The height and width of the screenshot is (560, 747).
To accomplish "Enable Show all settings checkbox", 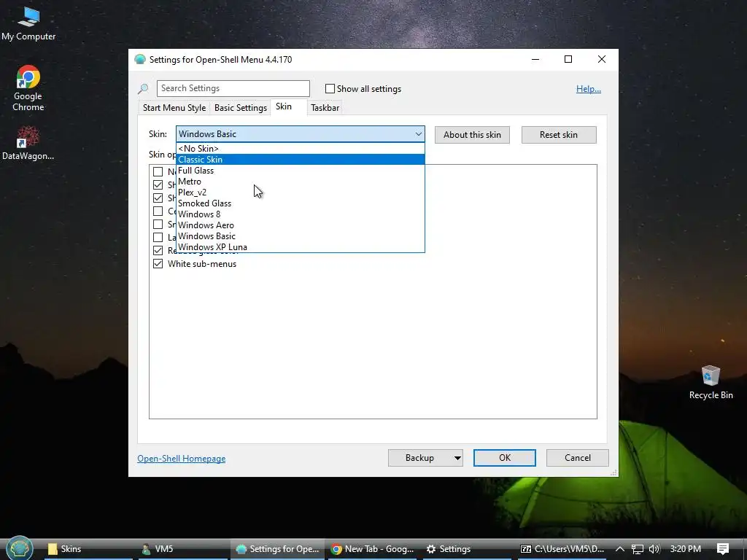I will [330, 88].
